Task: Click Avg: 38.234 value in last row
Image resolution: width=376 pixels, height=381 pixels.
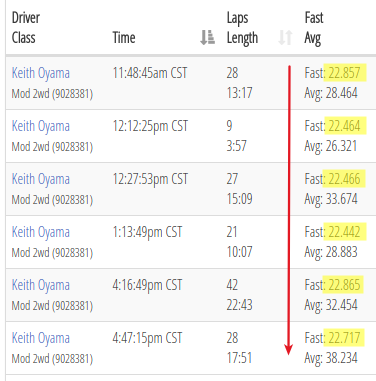Action: [331, 358]
